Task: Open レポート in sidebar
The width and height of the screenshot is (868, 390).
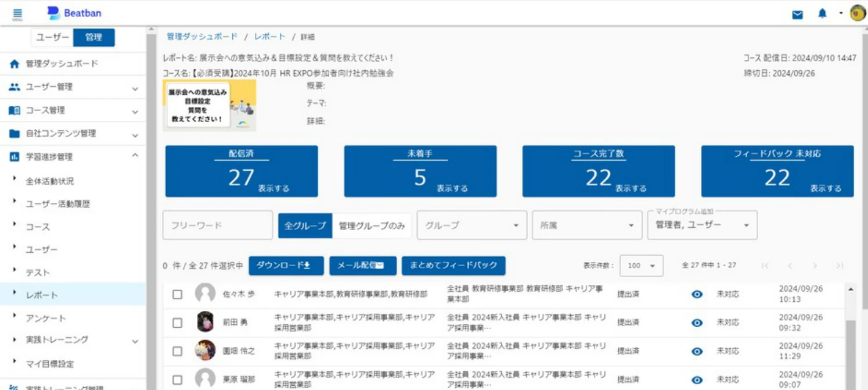Action: pos(73,295)
